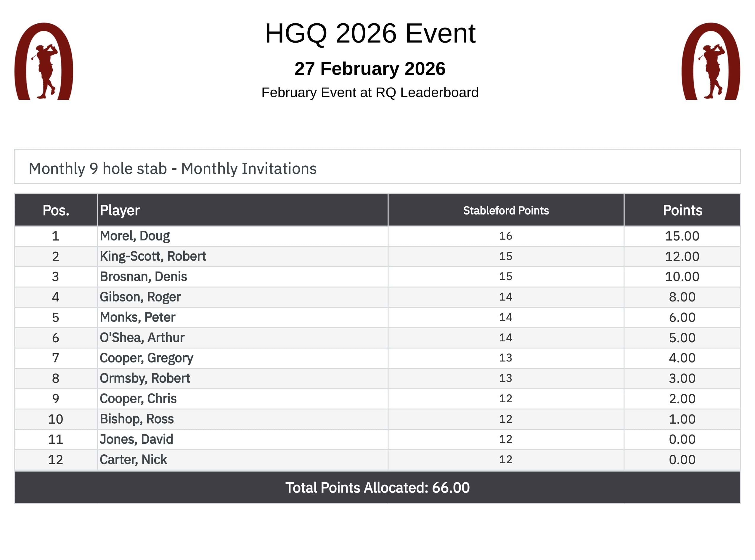Click the 15.00 points cell for first place

(x=682, y=236)
